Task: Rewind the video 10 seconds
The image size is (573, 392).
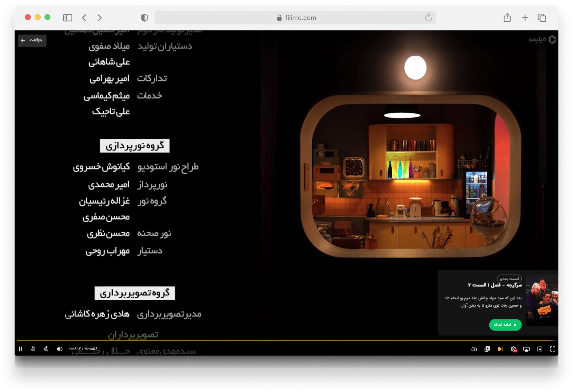Action: (33, 349)
